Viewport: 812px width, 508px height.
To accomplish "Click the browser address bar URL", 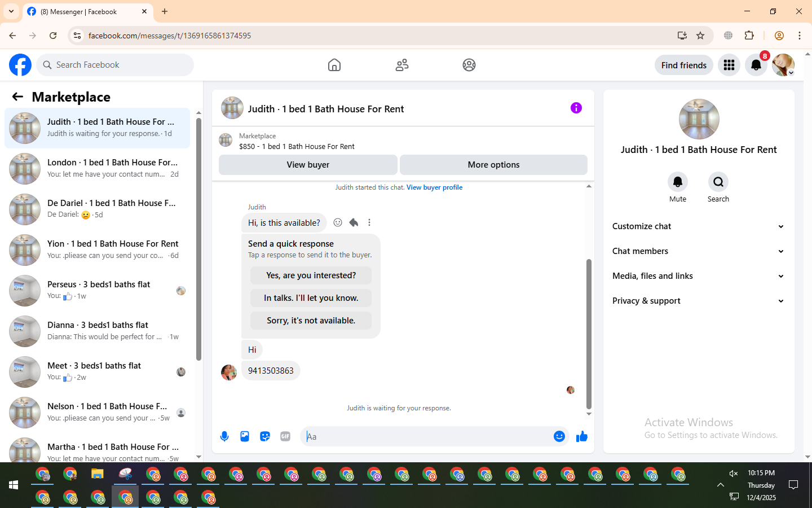I will click(170, 36).
